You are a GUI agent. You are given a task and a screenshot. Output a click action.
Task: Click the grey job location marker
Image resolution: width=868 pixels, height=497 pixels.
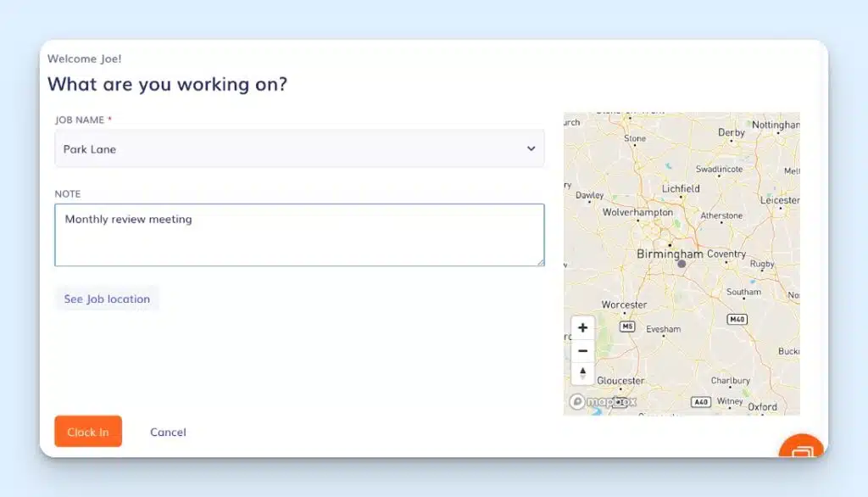point(682,264)
